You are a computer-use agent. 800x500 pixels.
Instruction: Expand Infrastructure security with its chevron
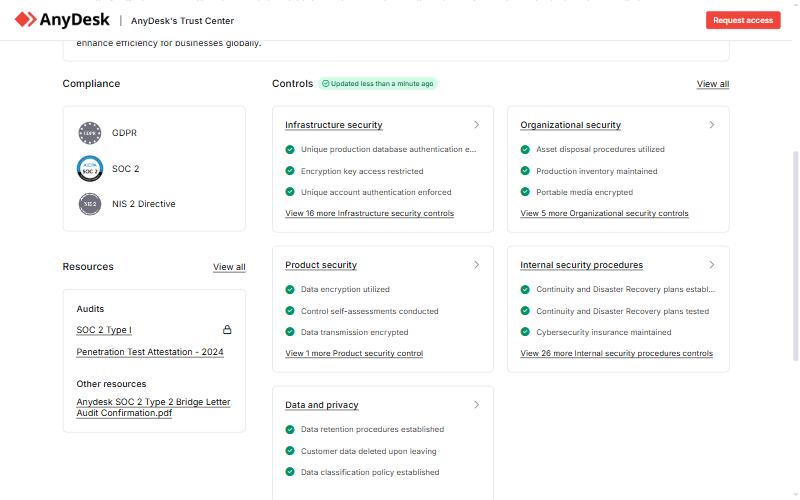point(477,124)
